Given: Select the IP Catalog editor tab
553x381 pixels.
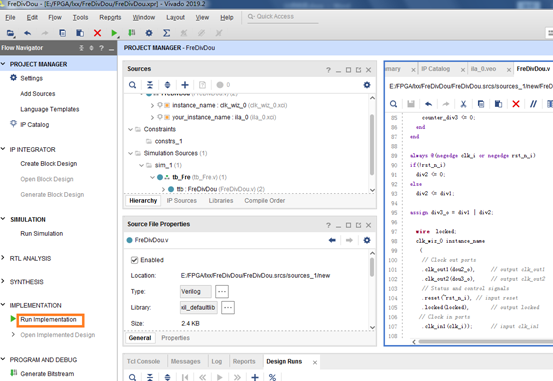Looking at the screenshot, I should 436,69.
